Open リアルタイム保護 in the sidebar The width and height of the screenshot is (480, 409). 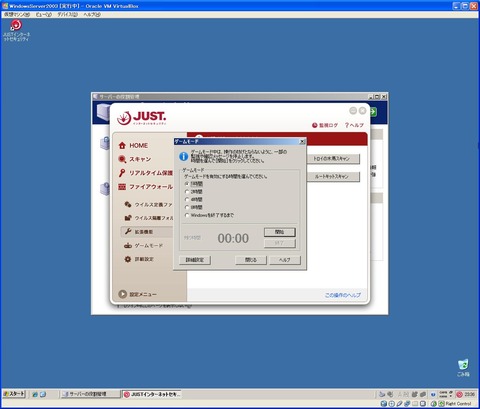tap(146, 173)
